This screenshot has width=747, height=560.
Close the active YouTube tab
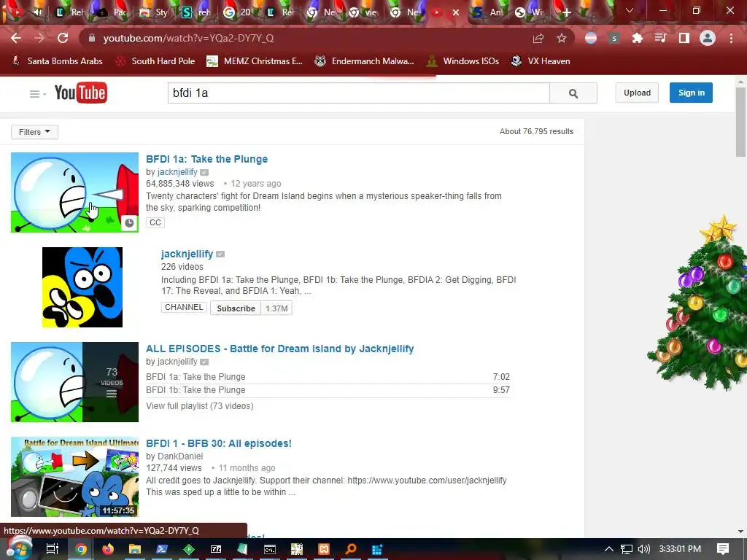(455, 12)
